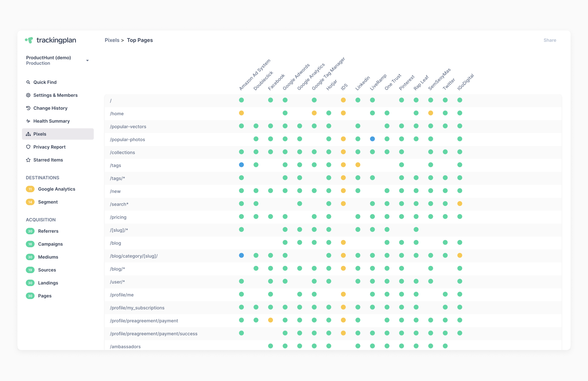The width and height of the screenshot is (588, 381).
Task: Click the Landings 30 badge
Action: click(x=30, y=283)
